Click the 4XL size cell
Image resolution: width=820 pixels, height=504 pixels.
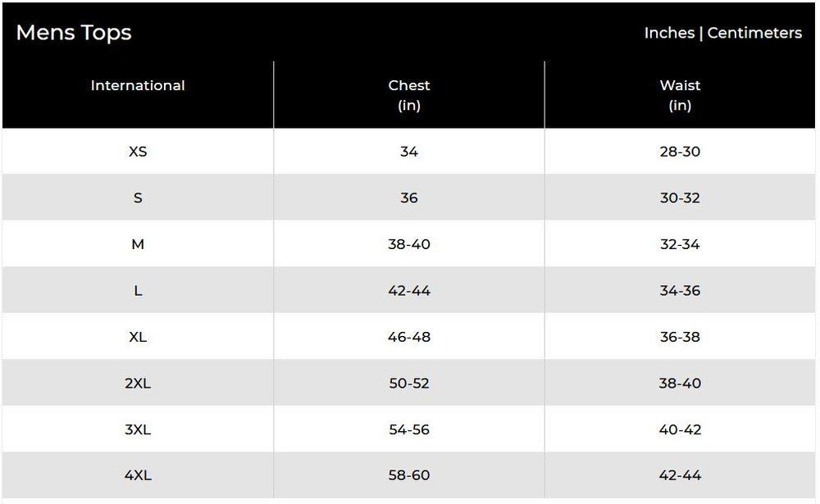[x=138, y=475]
